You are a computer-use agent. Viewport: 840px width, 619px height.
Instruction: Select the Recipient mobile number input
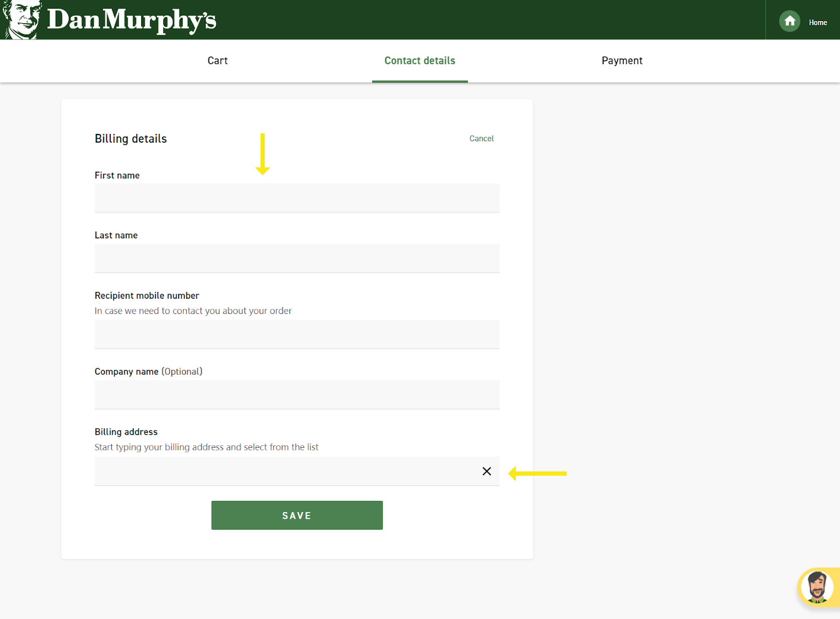click(297, 334)
